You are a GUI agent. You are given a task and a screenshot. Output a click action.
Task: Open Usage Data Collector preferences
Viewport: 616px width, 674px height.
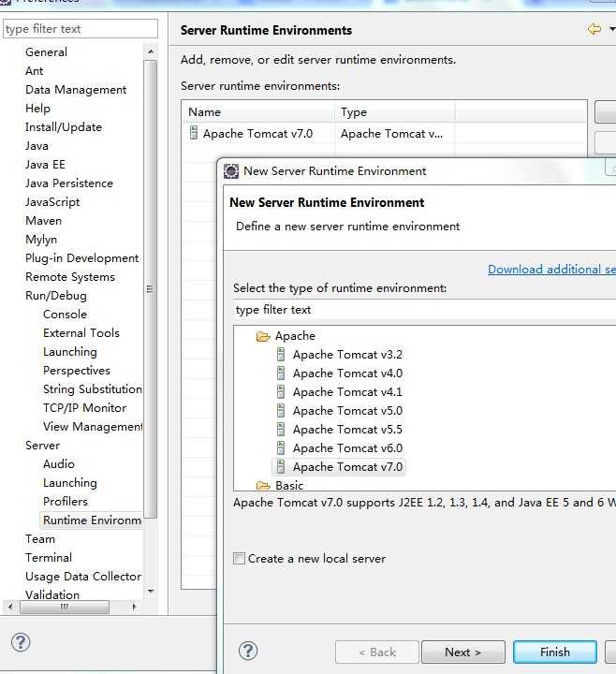click(x=83, y=577)
